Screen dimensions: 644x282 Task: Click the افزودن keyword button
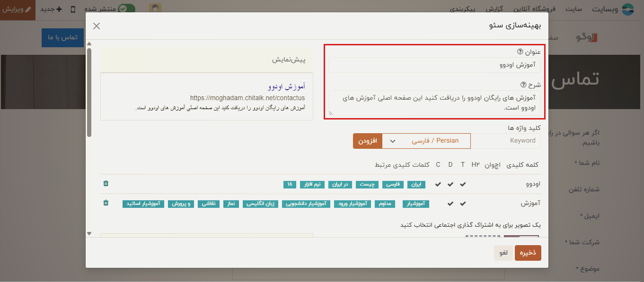click(x=367, y=141)
